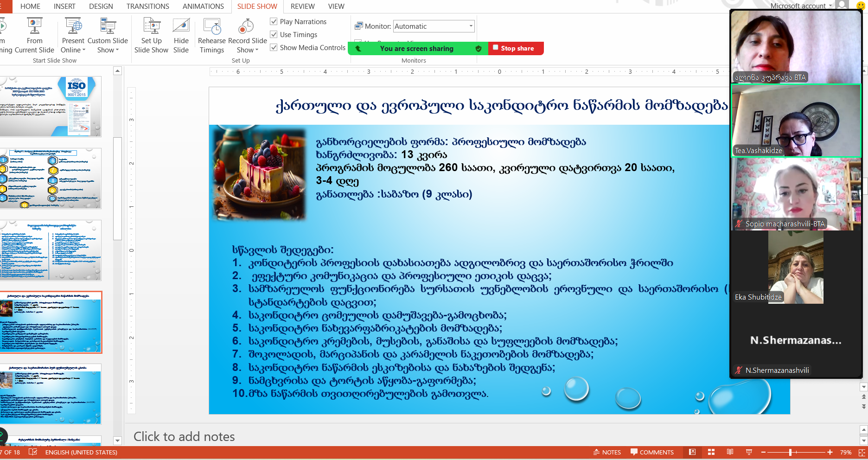Image resolution: width=868 pixels, height=460 pixels.
Task: Start Slide Show from status bar icon
Action: pos(749,452)
